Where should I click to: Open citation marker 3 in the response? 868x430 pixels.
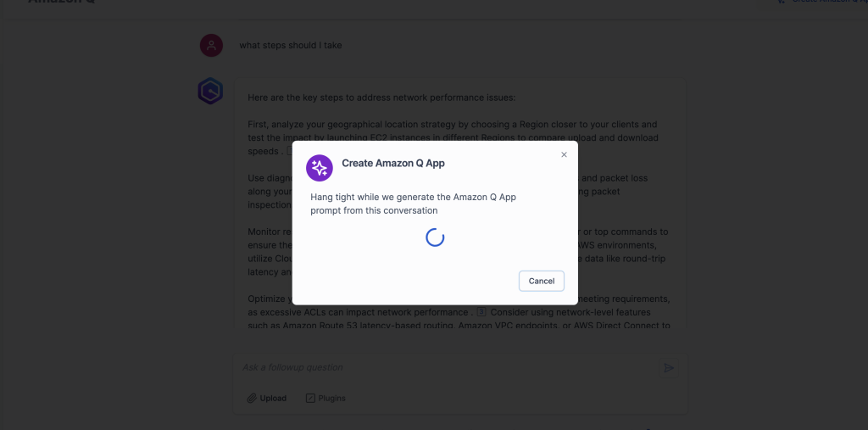pos(481,312)
